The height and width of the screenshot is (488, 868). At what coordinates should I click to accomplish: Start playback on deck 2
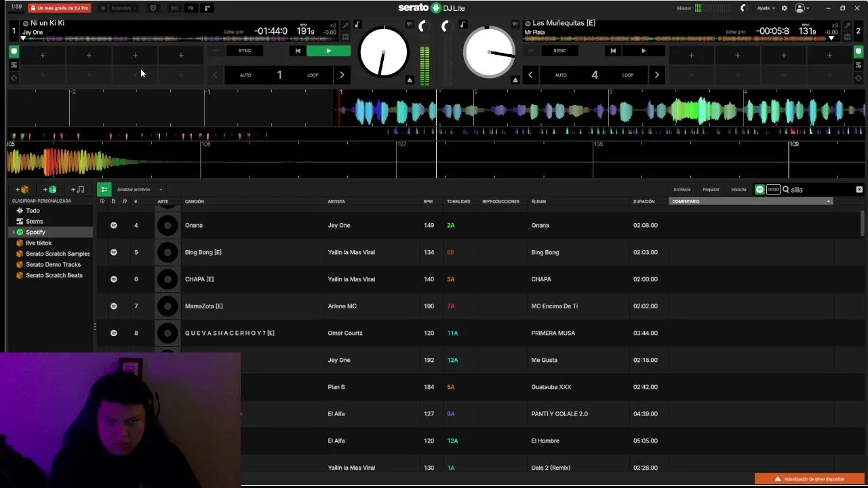[x=644, y=51]
